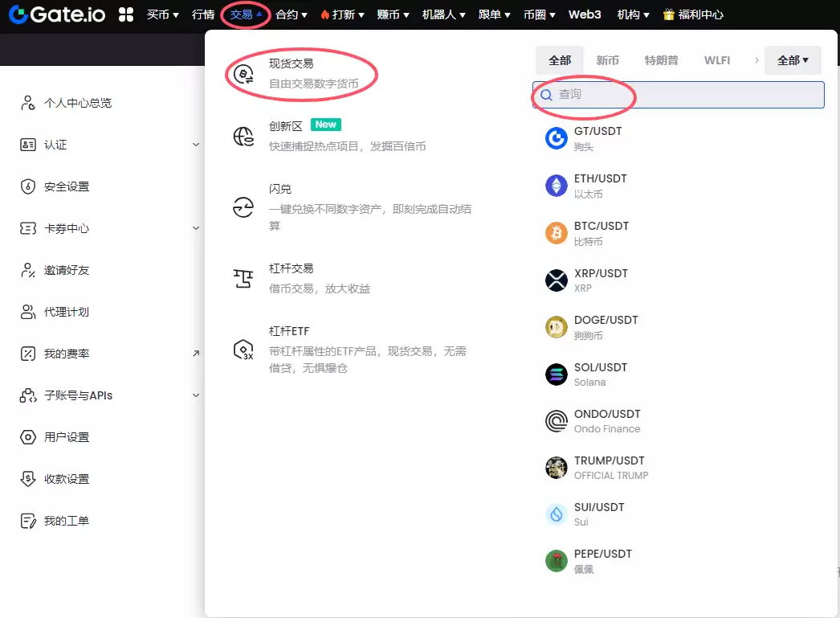This screenshot has width=840, height=618.
Task: Click the Bitcoin BTC/USDT coin icon
Action: click(557, 233)
